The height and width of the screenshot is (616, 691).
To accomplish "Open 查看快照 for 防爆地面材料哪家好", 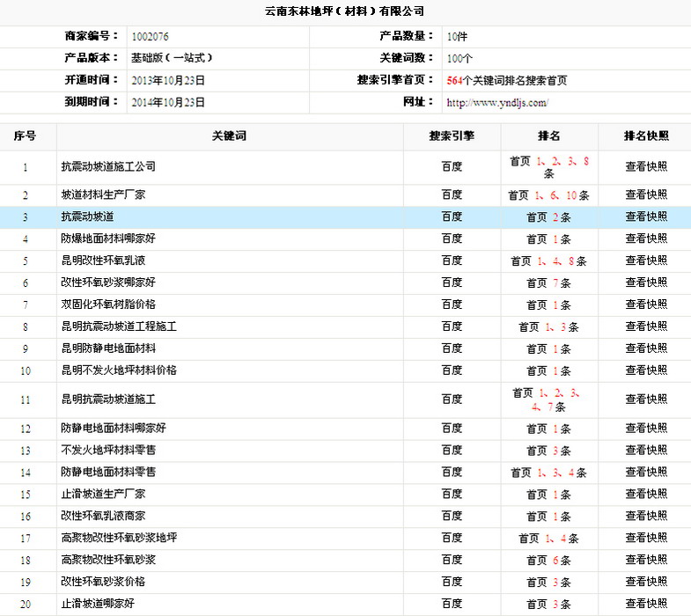I will (646, 238).
